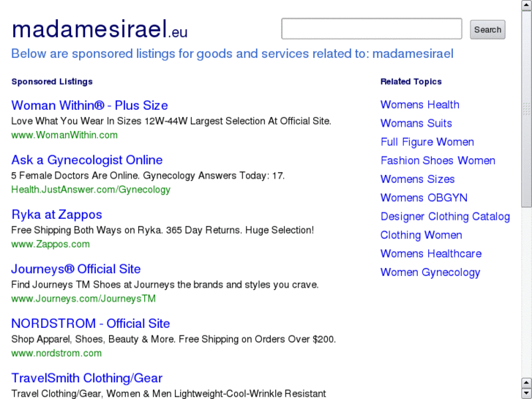
Task: Click the Below are sponsored listings tagline
Action: [233, 53]
